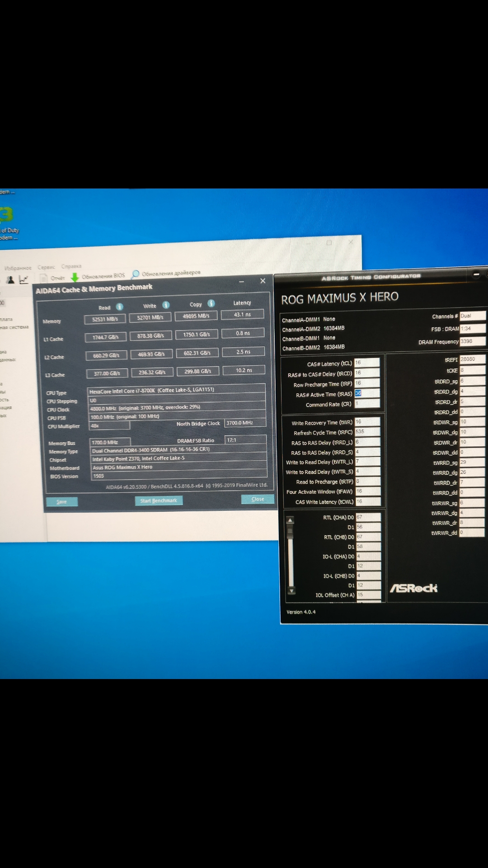Click the tRRD_L value field
The image size is (488, 868).
coord(367,442)
